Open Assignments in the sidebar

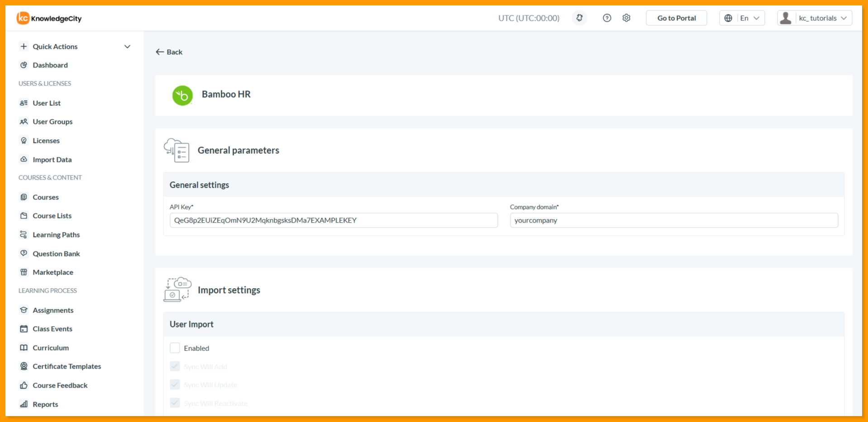click(x=53, y=310)
